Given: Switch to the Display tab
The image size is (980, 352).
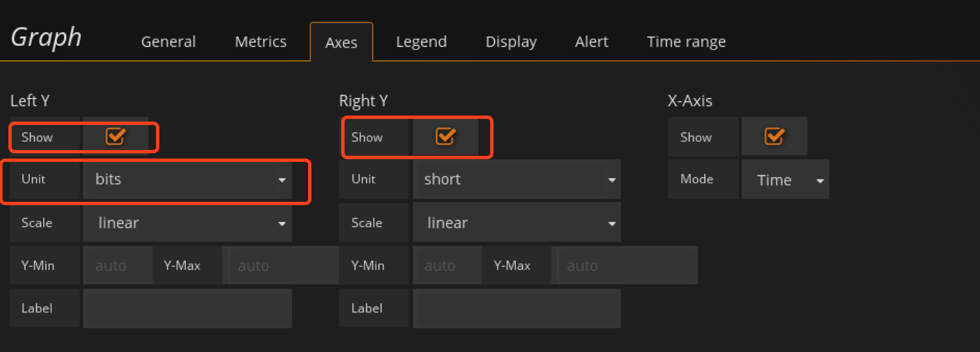Looking at the screenshot, I should [x=511, y=42].
